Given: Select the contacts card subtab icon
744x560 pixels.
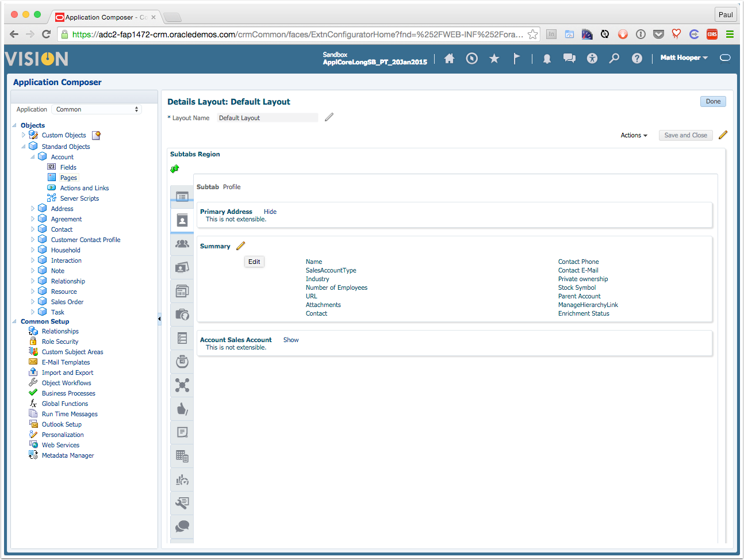Looking at the screenshot, I should pyautogui.click(x=182, y=267).
